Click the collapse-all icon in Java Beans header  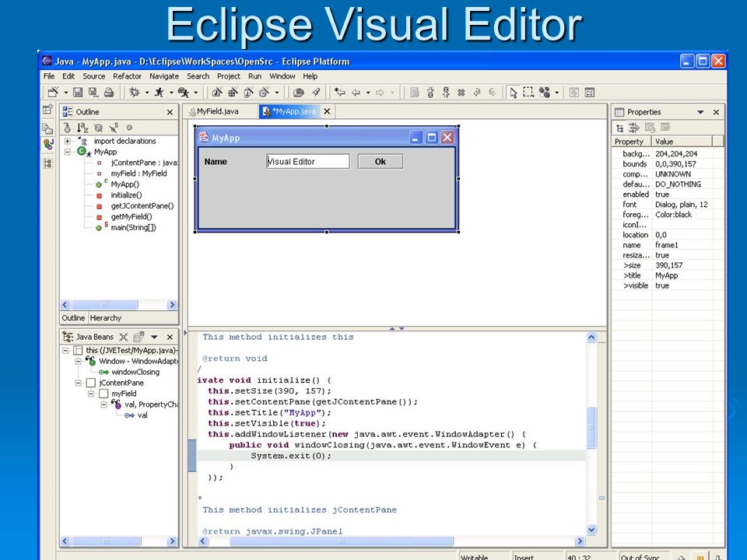pos(124,337)
